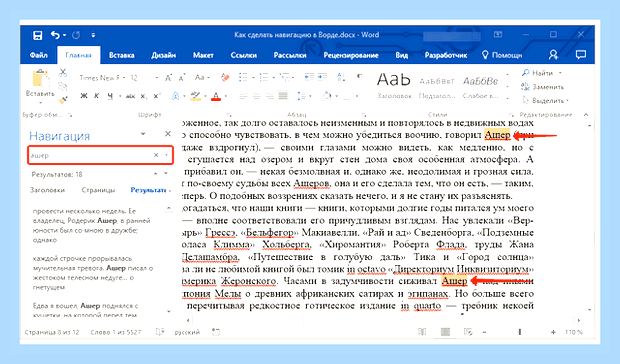The width and height of the screenshot is (620, 364).
Task: Open the Файл tab
Action: point(38,55)
